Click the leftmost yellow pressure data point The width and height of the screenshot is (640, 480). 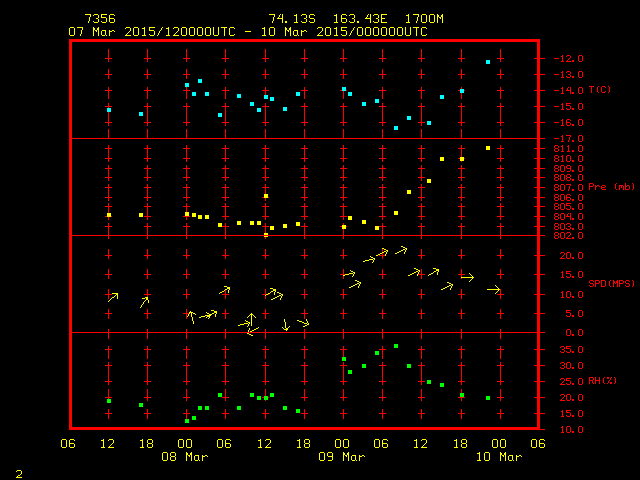pos(109,215)
